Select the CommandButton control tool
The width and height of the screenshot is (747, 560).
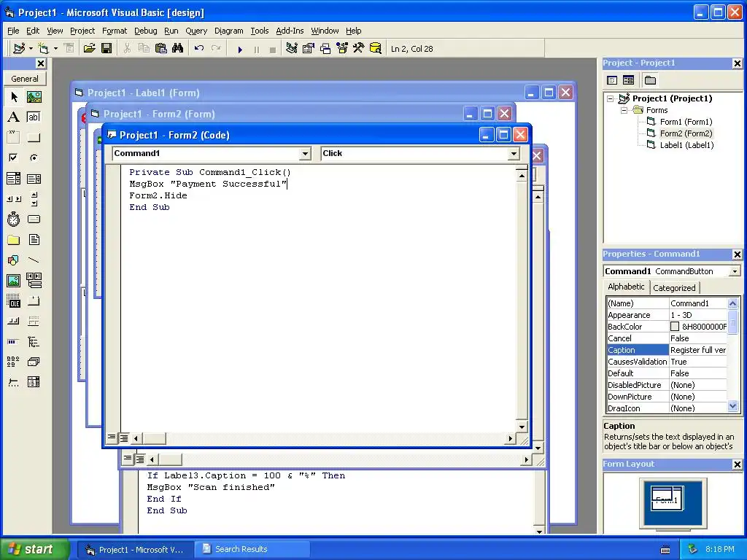coord(34,138)
